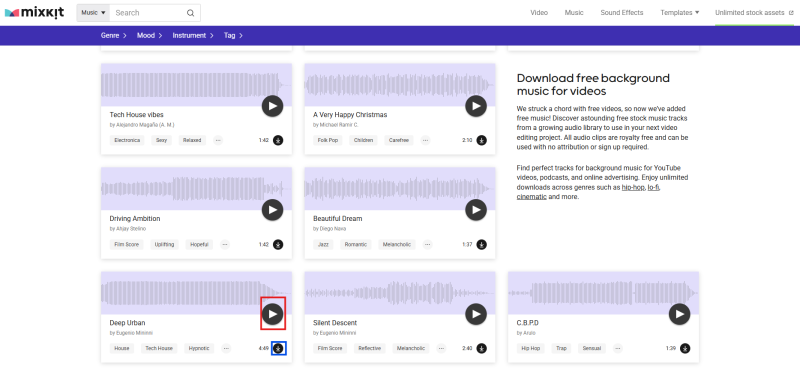Show more tags for Beautiful Dream
800x369 pixels.
pyautogui.click(x=428, y=244)
